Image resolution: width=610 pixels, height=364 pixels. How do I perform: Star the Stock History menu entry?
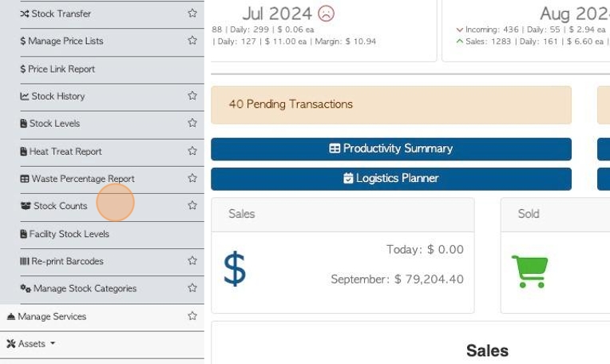192,96
